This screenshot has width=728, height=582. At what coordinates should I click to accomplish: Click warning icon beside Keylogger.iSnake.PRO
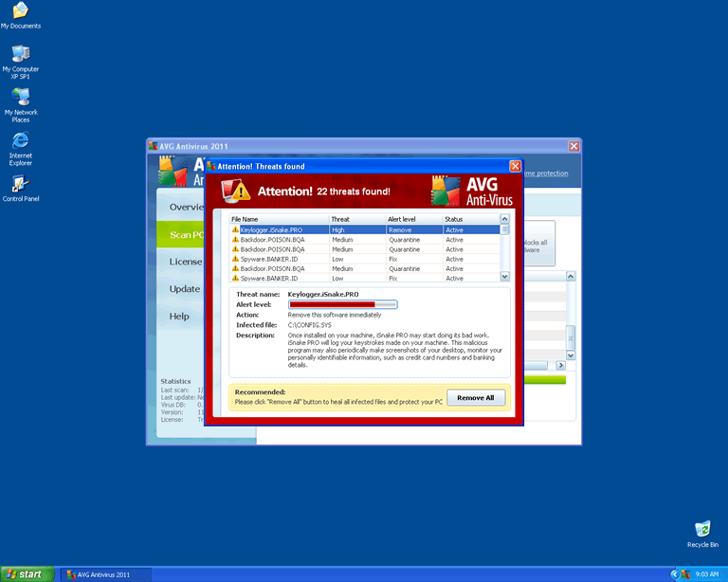(235, 229)
